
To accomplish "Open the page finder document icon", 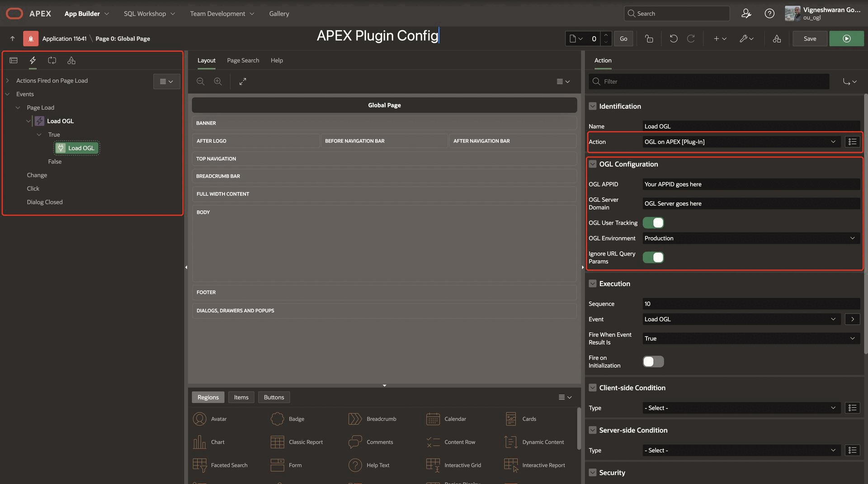I will point(576,39).
